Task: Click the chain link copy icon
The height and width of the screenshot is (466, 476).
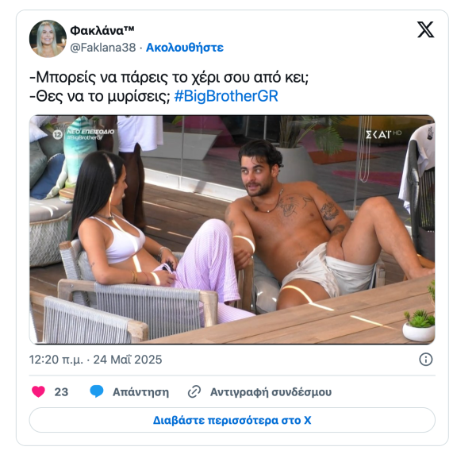Action: tap(194, 391)
